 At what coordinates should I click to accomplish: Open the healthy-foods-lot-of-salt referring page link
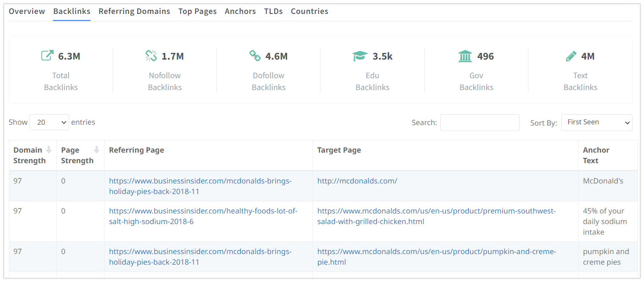(x=203, y=211)
